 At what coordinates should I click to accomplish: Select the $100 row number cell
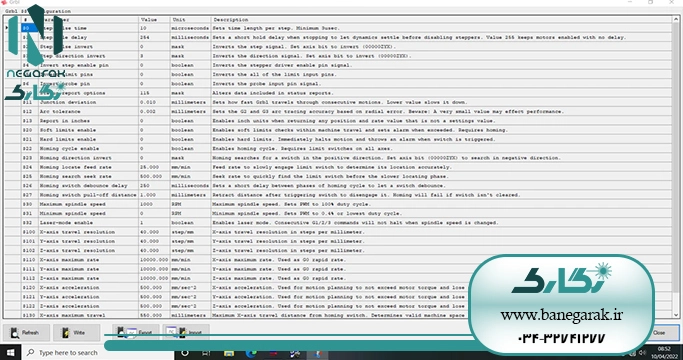point(30,232)
